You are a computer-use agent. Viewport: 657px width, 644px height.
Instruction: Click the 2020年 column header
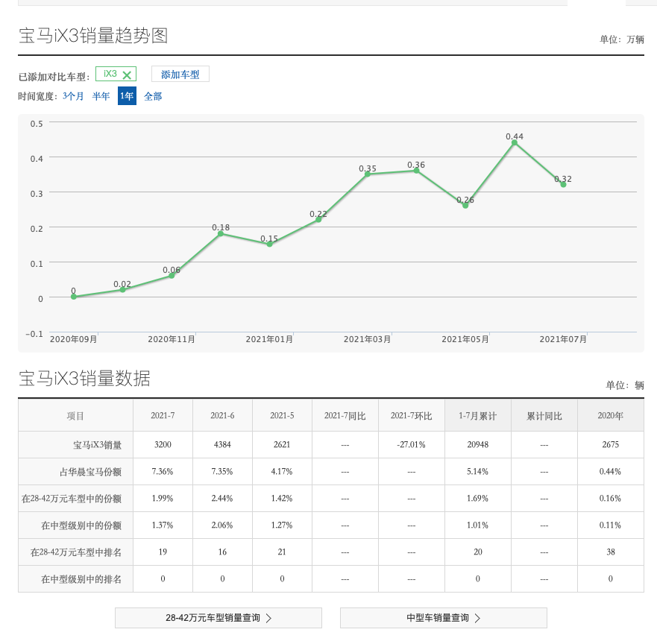611,415
